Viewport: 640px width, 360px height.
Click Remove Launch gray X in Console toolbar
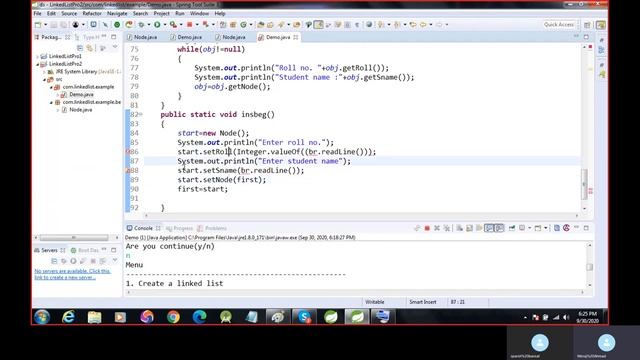point(437,228)
